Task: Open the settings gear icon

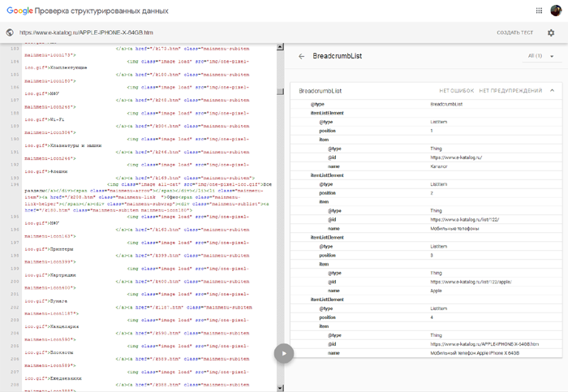Action: pyautogui.click(x=551, y=32)
